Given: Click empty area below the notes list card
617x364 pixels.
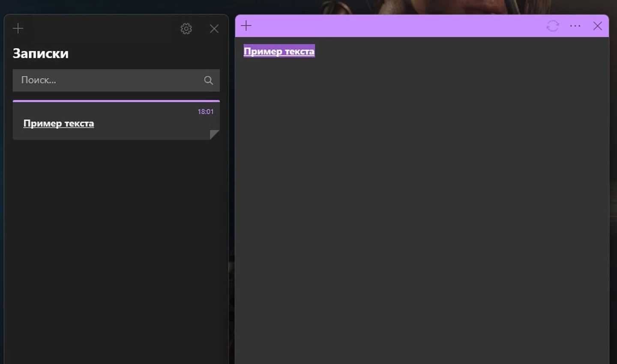Looking at the screenshot, I should (116, 253).
